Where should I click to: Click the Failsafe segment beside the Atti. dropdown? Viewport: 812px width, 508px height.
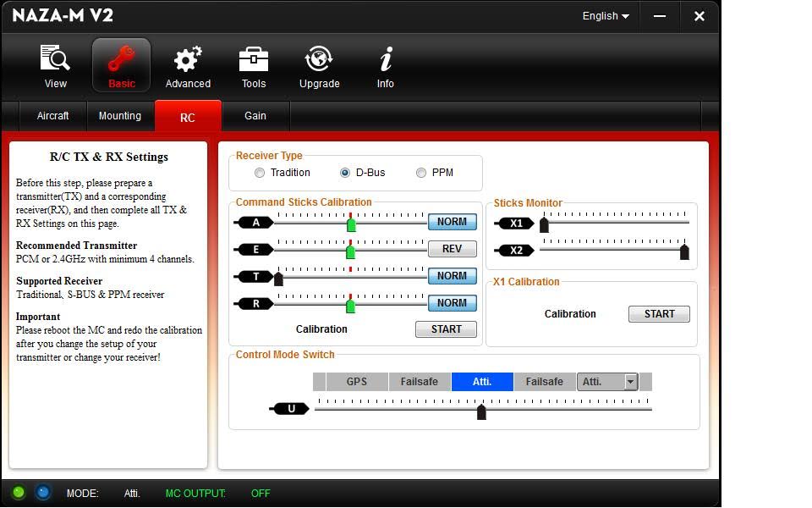(x=544, y=382)
